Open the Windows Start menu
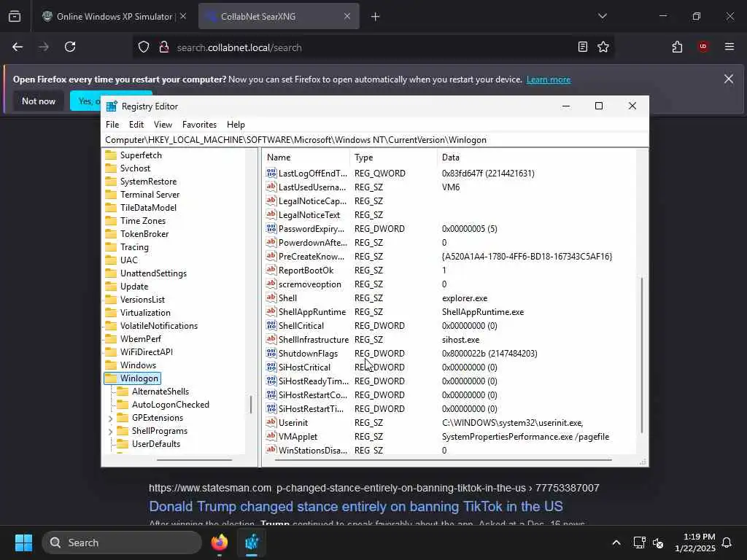This screenshot has height=560, width=747. tap(23, 542)
